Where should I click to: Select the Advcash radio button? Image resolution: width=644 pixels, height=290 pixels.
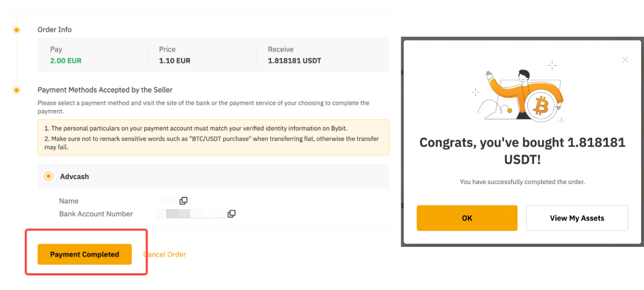pos(49,176)
